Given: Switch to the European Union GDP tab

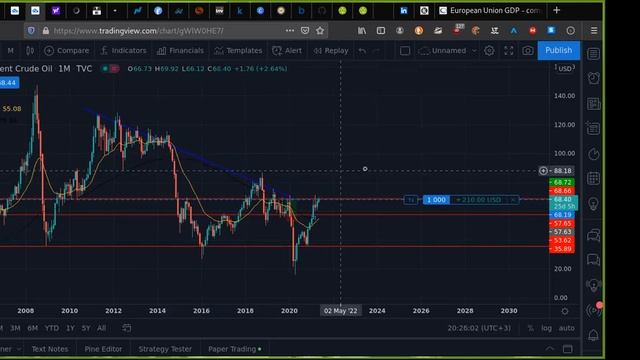Looking at the screenshot, I should [x=490, y=11].
